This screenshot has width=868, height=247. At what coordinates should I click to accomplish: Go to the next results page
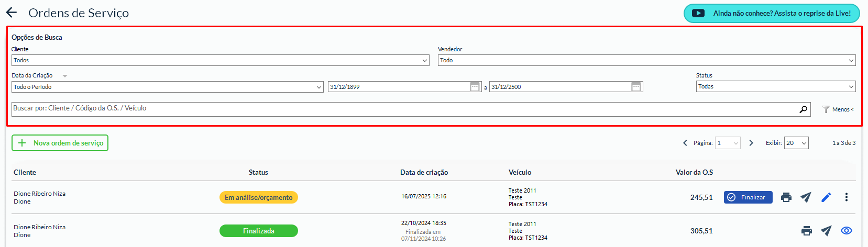[x=751, y=143]
